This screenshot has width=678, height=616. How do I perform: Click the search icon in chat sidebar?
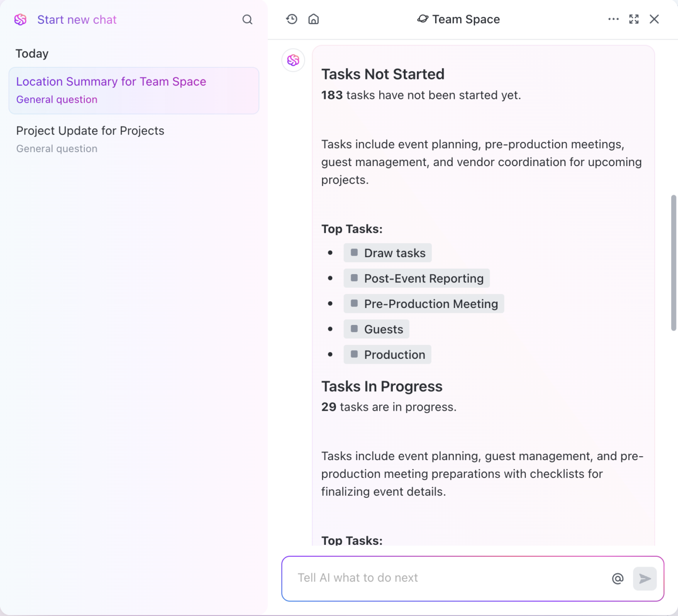(247, 20)
